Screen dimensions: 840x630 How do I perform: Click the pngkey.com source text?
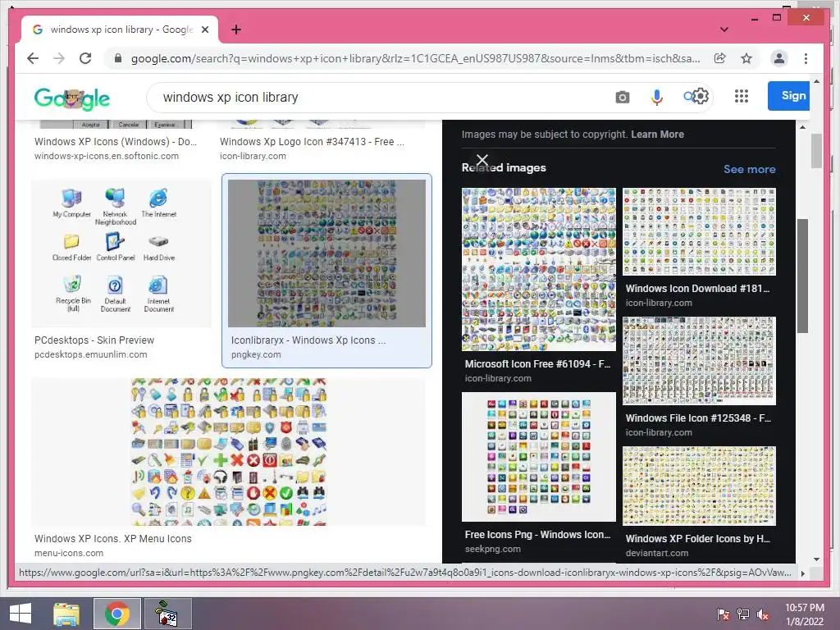[256, 354]
